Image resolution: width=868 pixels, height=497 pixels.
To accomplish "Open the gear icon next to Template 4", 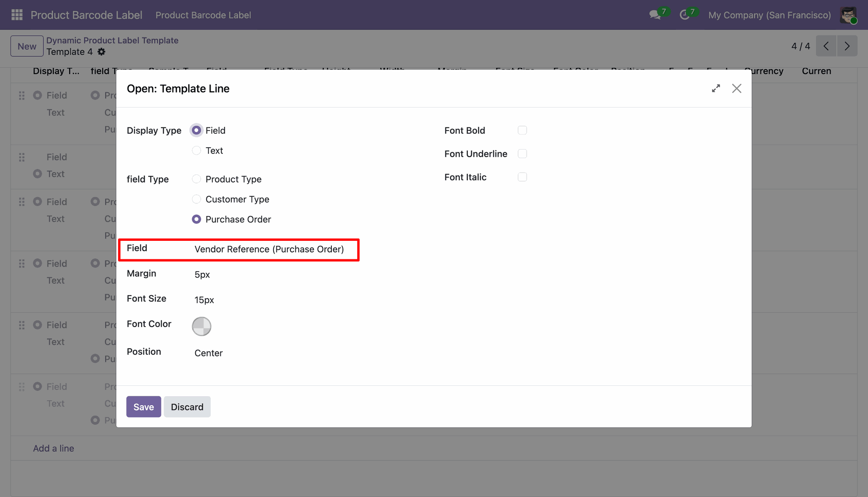I will pyautogui.click(x=101, y=52).
